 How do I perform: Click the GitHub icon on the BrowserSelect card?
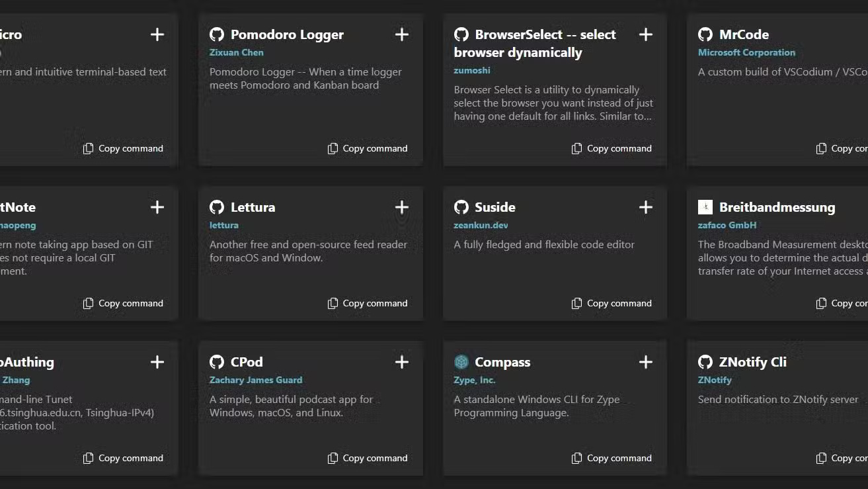(x=461, y=34)
